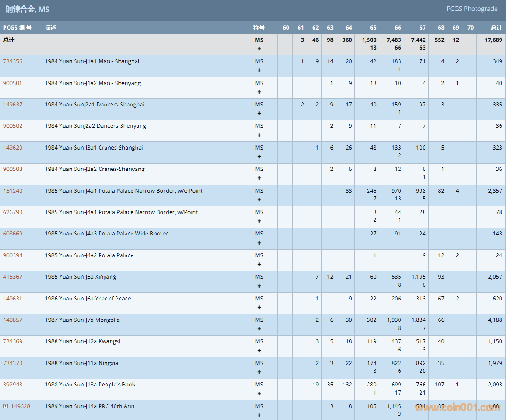
Task: Open PCGS number 734356 link
Action: click(13, 61)
